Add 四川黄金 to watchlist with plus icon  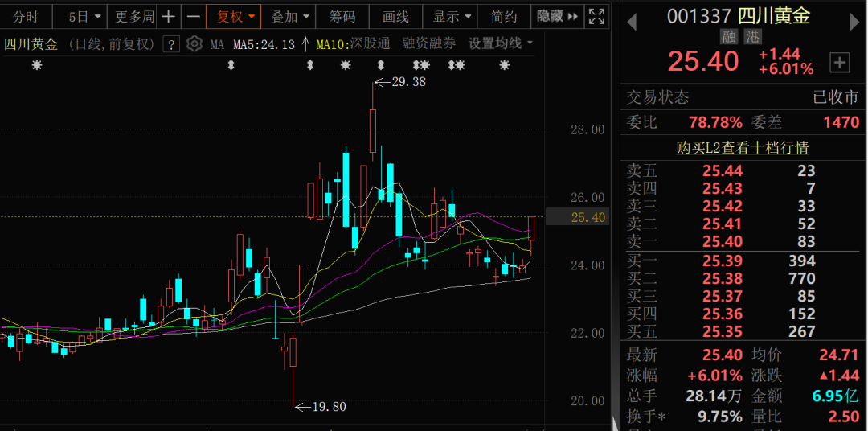coord(840,62)
